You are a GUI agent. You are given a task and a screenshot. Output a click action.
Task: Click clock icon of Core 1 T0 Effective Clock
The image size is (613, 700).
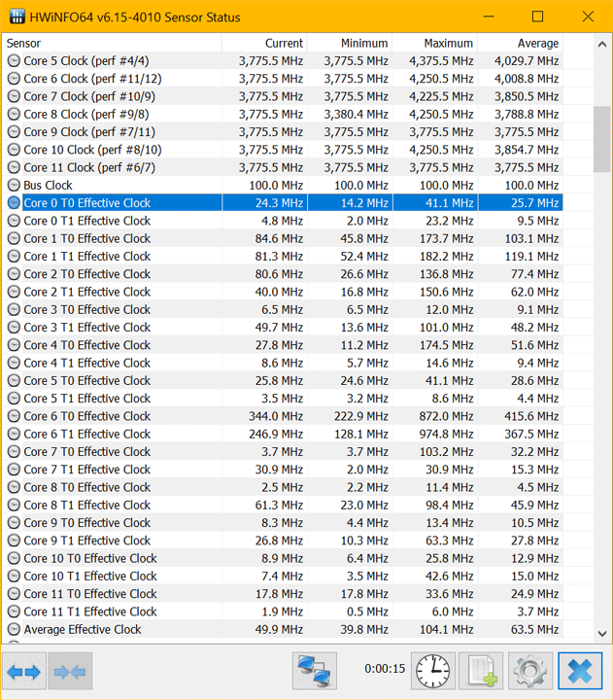tap(15, 238)
